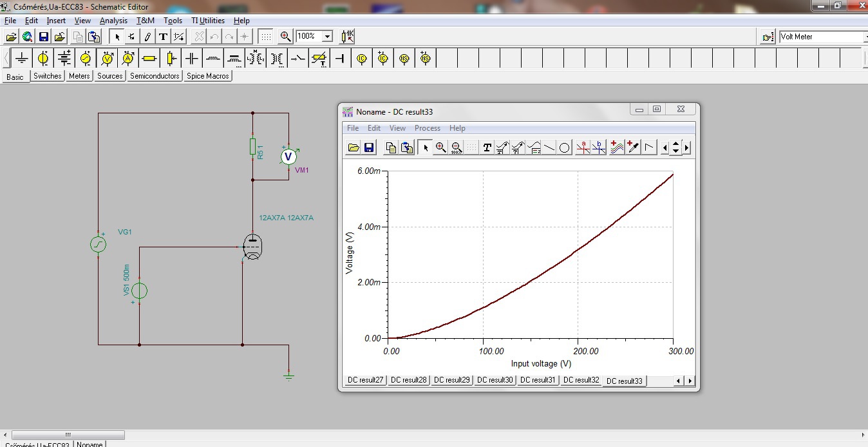Image resolution: width=868 pixels, height=447 pixels.
Task: Toggle the grid display in schematic toolbar
Action: (265, 37)
